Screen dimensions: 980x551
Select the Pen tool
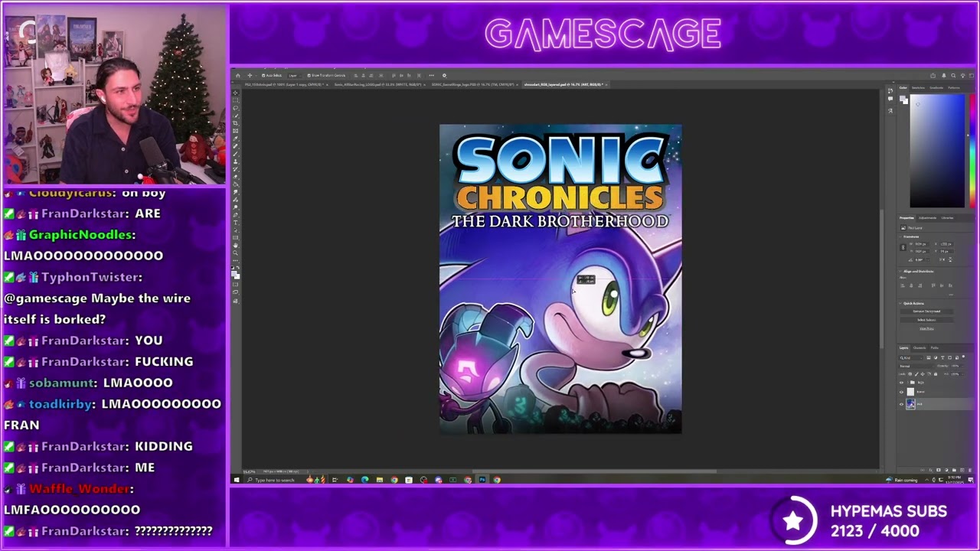pyautogui.click(x=235, y=215)
